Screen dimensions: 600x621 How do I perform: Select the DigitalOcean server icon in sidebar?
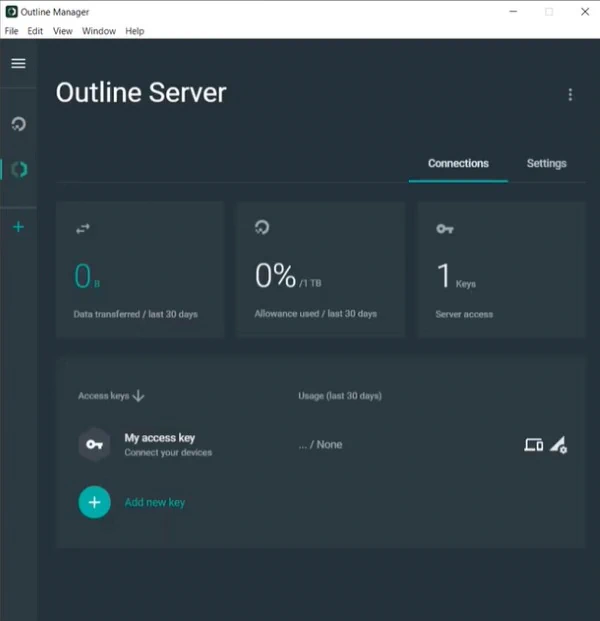(18, 124)
